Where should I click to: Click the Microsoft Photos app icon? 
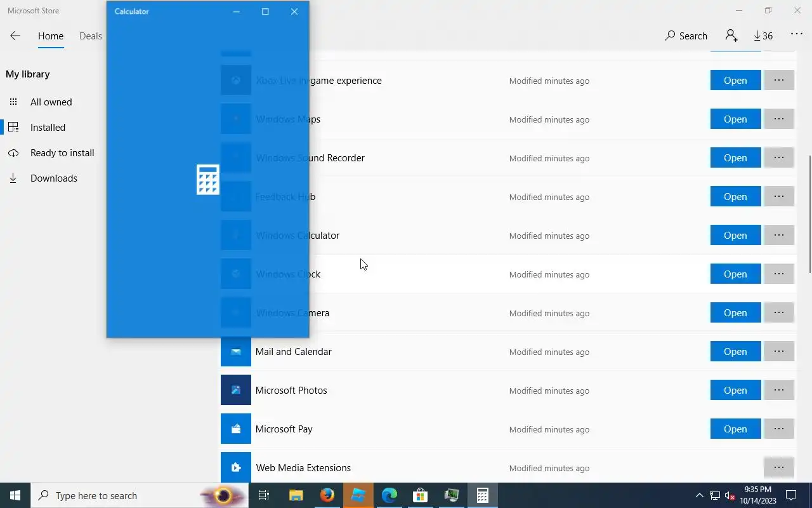pos(236,391)
